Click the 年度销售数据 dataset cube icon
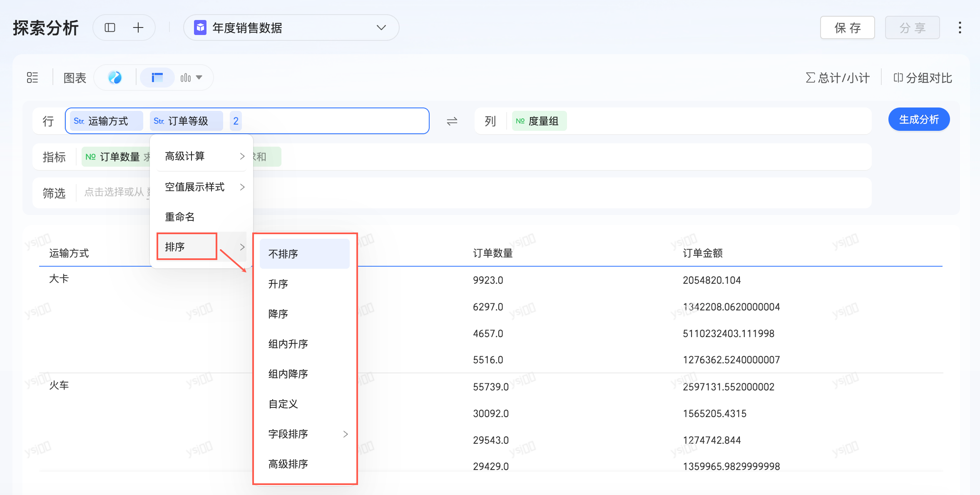Viewport: 980px width, 495px height. 200,28
